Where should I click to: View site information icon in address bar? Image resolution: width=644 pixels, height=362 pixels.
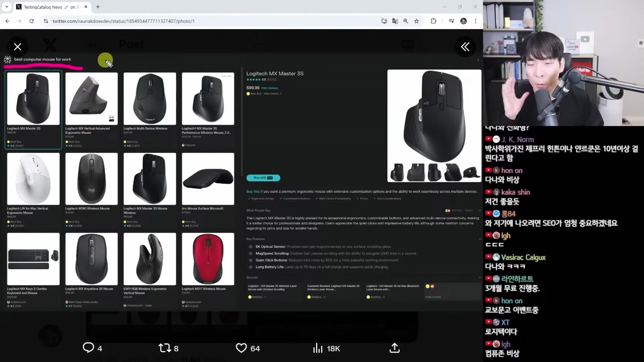pos(46,21)
